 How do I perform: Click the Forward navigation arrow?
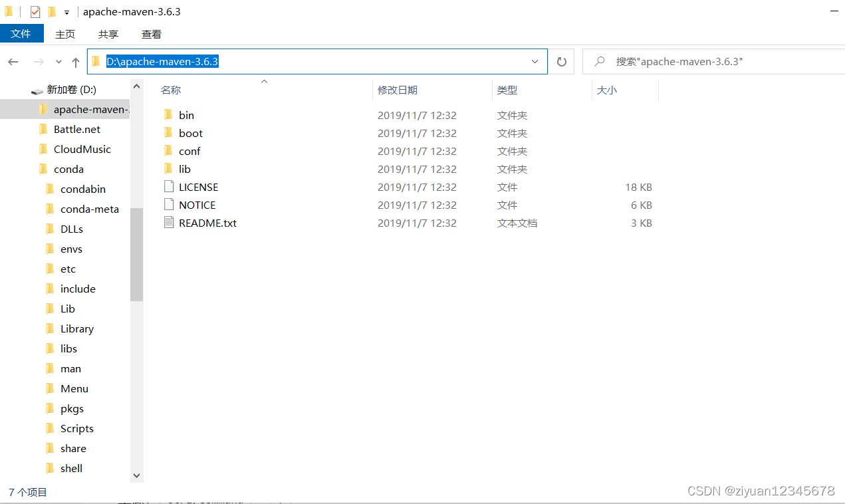click(38, 62)
